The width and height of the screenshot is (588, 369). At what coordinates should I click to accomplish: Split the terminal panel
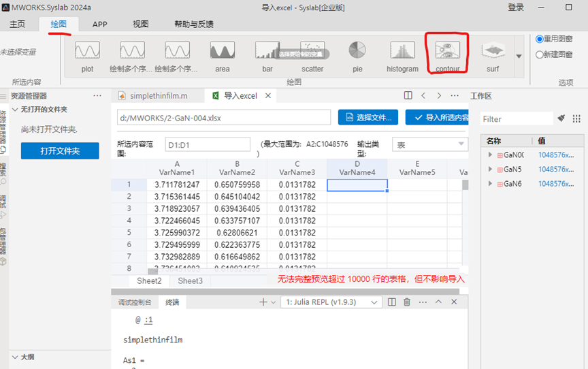click(392, 302)
